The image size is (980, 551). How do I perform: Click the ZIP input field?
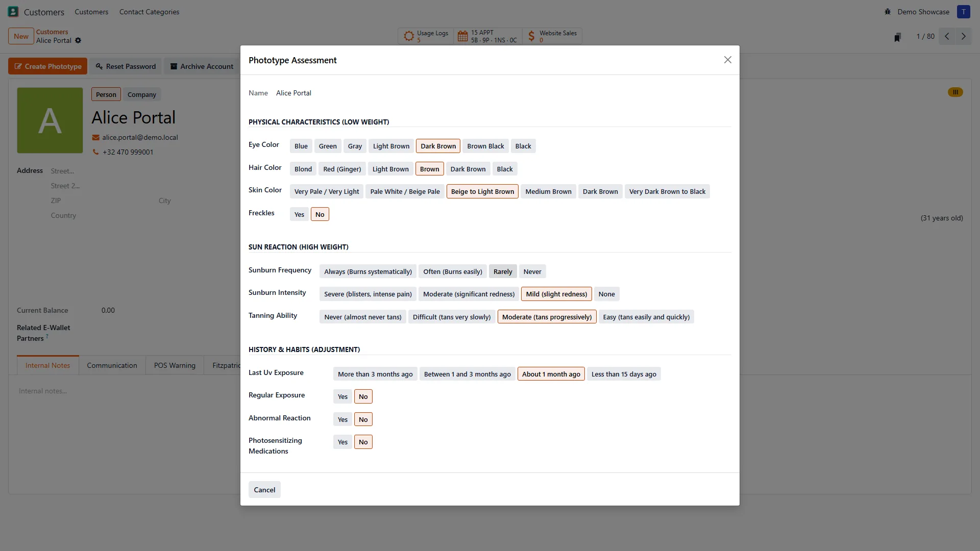[102, 201]
